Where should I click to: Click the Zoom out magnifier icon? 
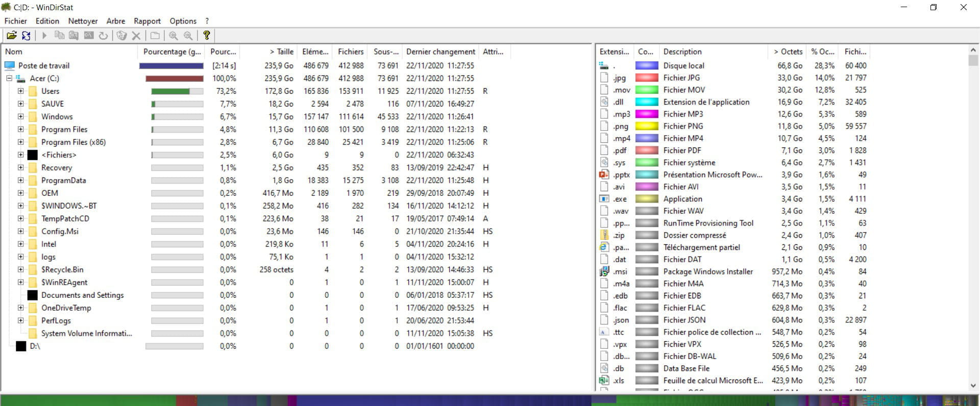pyautogui.click(x=188, y=35)
